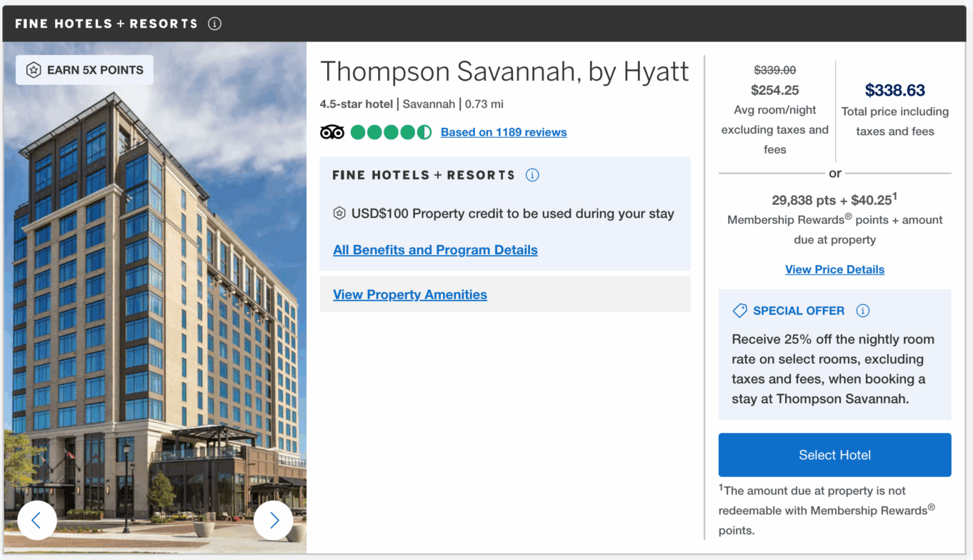Click the $254.25 average nightly rate
This screenshot has width=973, height=560.
coord(774,91)
